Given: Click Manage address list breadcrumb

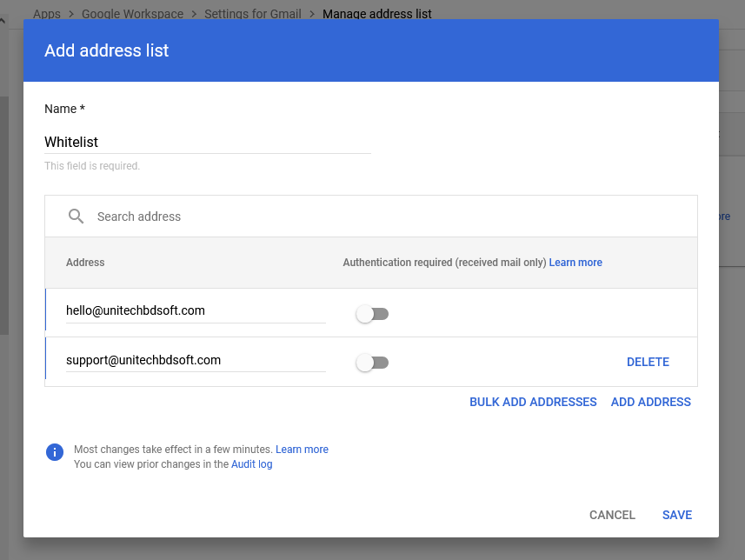Looking at the screenshot, I should [376, 14].
